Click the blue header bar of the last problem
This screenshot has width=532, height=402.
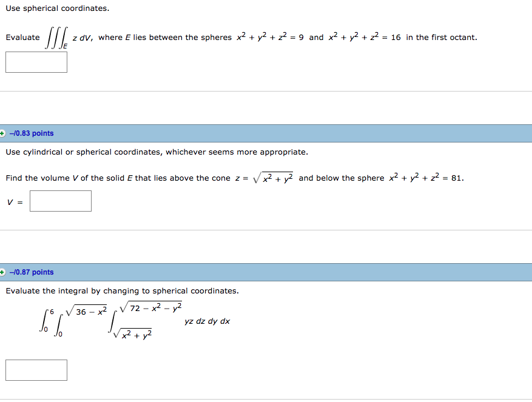pos(266,272)
